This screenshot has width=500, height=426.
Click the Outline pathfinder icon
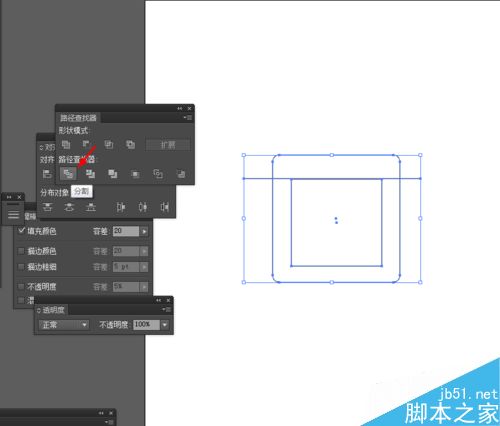(x=158, y=174)
